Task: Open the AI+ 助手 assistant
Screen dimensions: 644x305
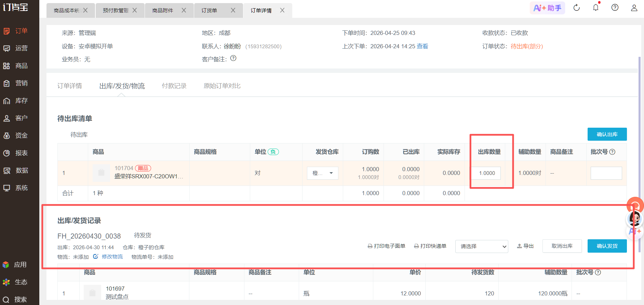Action: pos(547,8)
